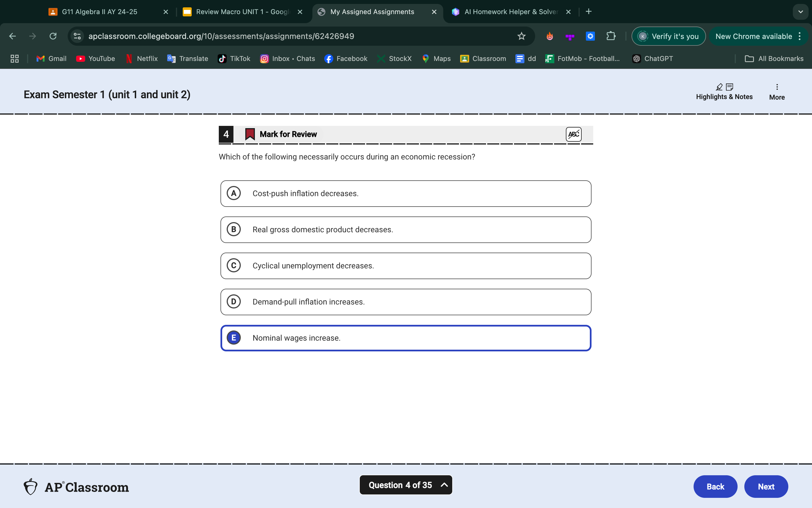Click the question text about economic recession

point(347,157)
